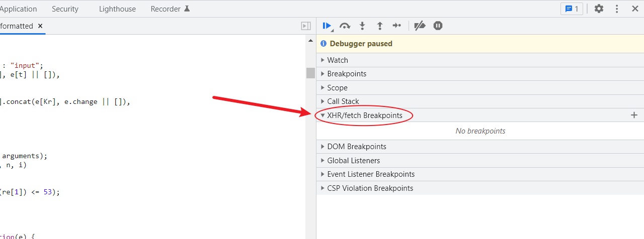Click the "Debugger paused" status message

(x=361, y=44)
